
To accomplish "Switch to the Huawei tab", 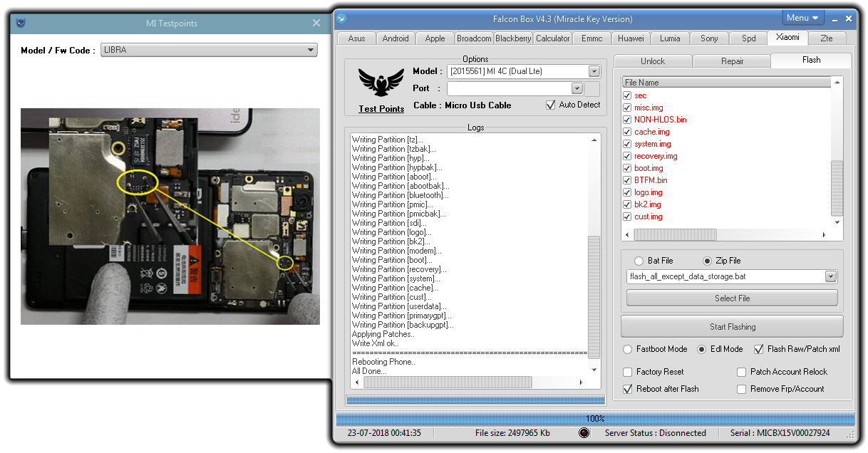I will coord(631,38).
